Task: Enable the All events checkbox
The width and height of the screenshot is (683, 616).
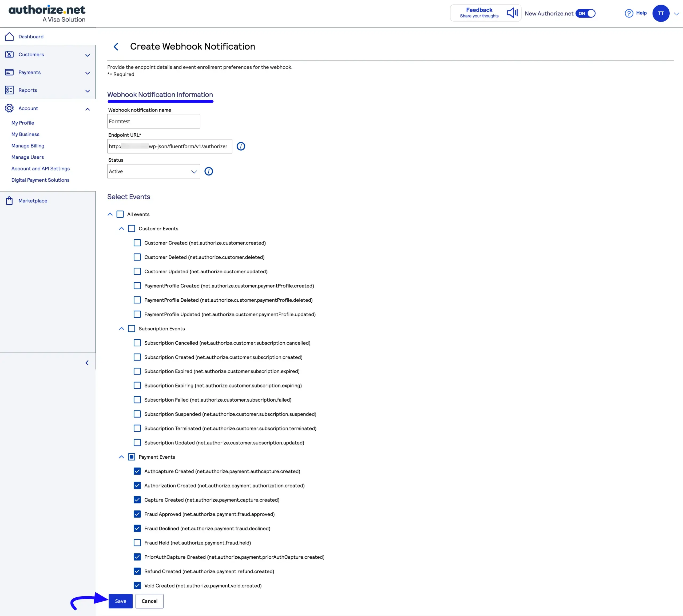Action: coord(120,214)
